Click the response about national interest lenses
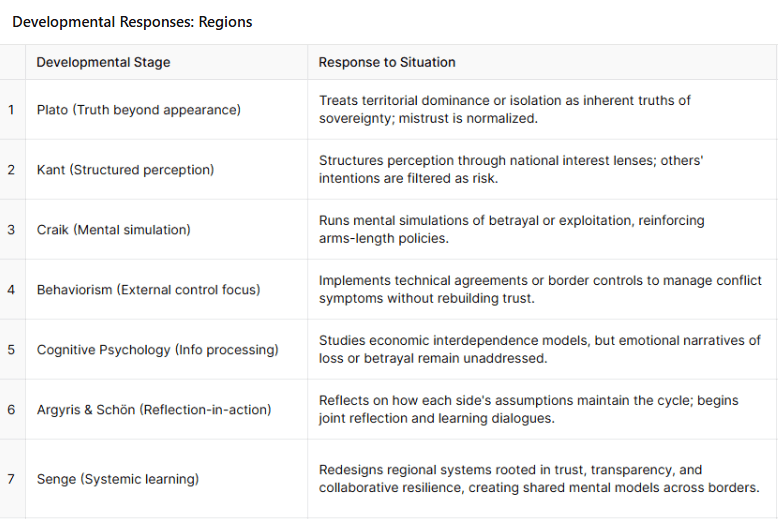 (510, 169)
